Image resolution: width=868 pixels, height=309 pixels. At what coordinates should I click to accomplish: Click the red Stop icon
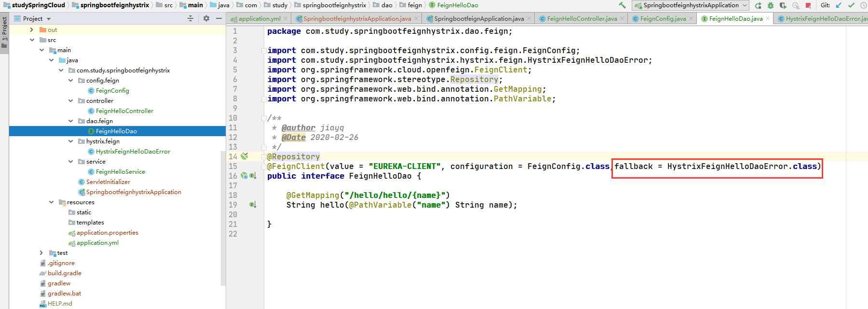pyautogui.click(x=808, y=5)
